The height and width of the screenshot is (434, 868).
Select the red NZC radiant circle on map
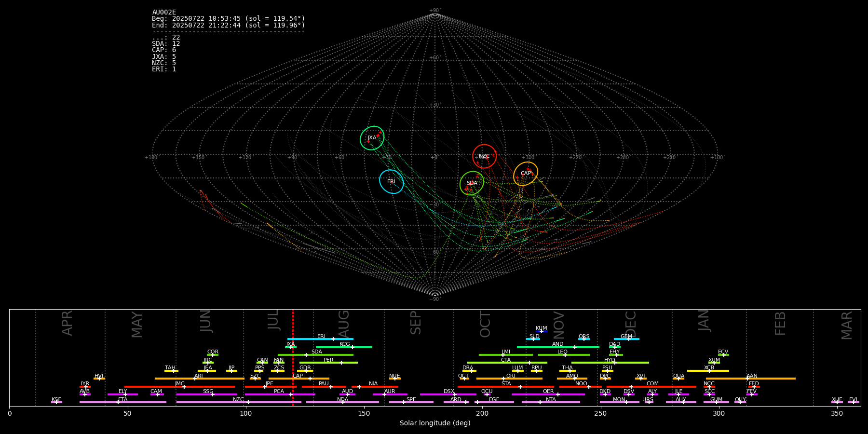coord(484,156)
